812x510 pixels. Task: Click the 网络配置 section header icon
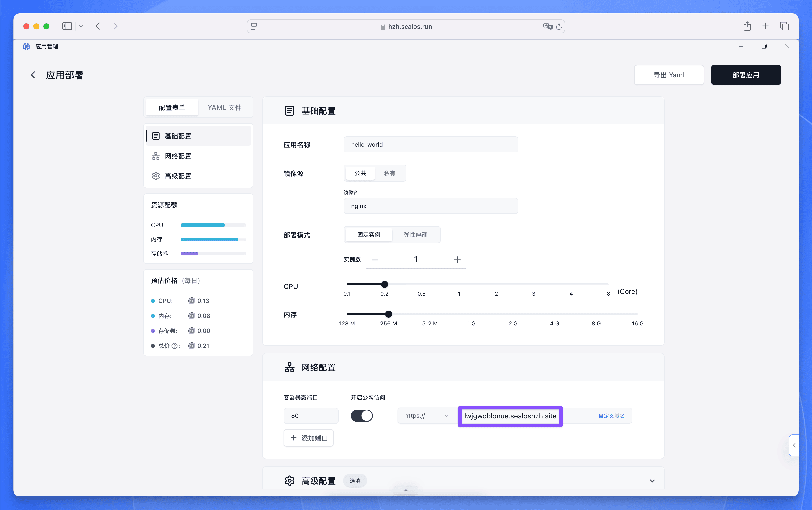(289, 367)
